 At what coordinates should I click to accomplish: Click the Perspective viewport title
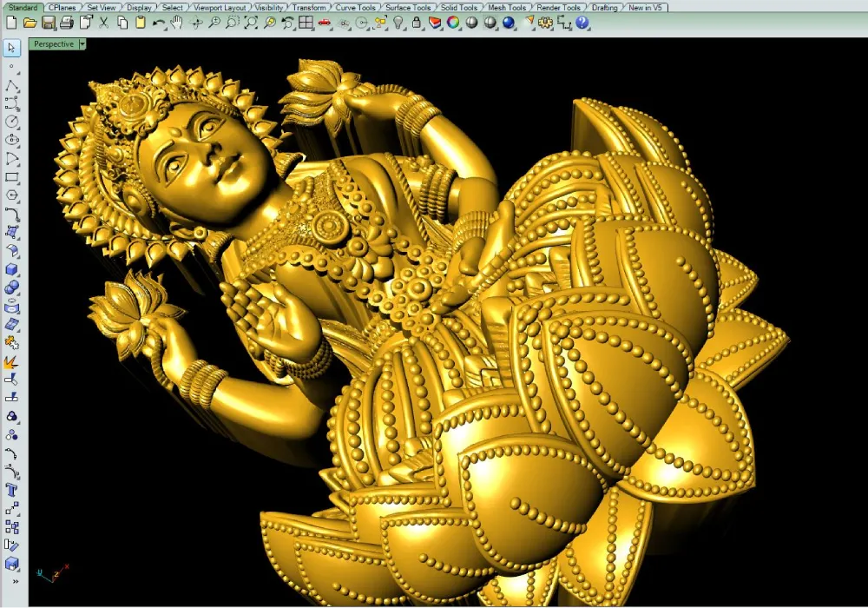point(54,44)
